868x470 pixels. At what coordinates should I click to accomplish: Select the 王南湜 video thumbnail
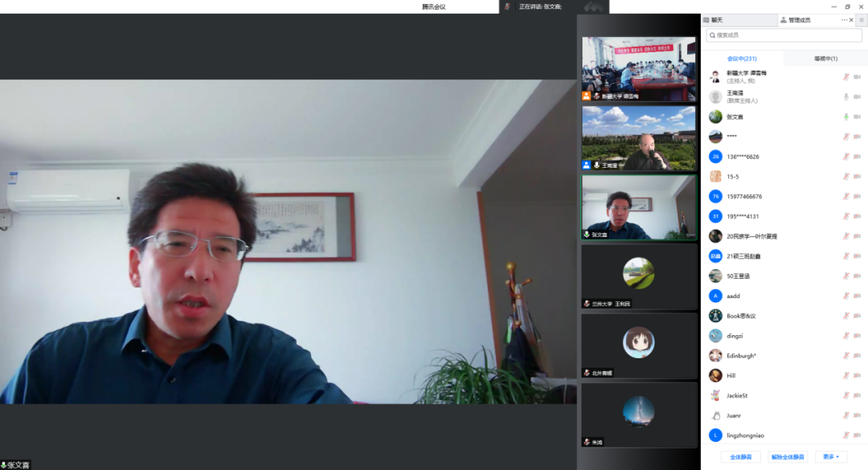(639, 138)
